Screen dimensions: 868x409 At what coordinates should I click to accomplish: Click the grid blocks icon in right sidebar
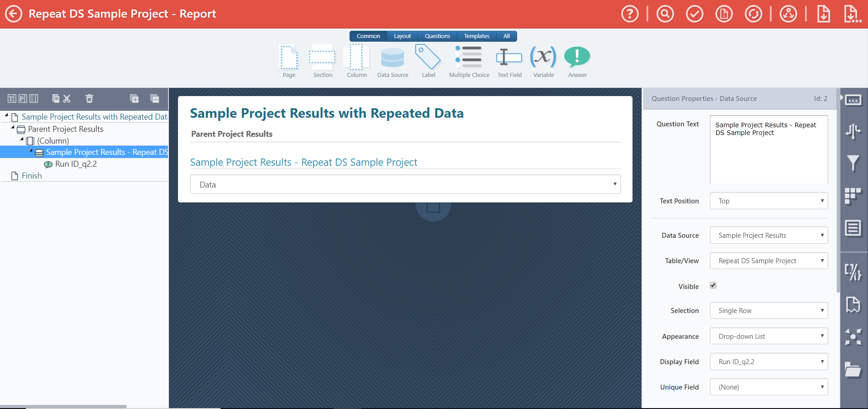854,196
